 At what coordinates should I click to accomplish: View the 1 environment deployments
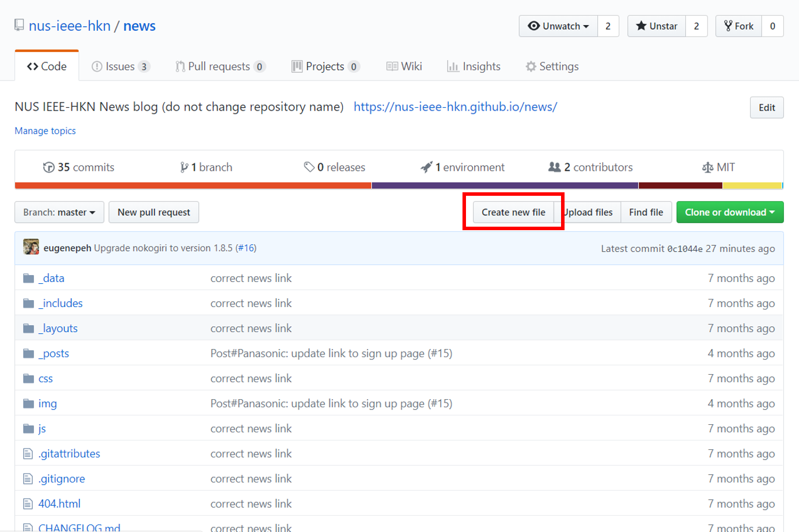tap(462, 167)
